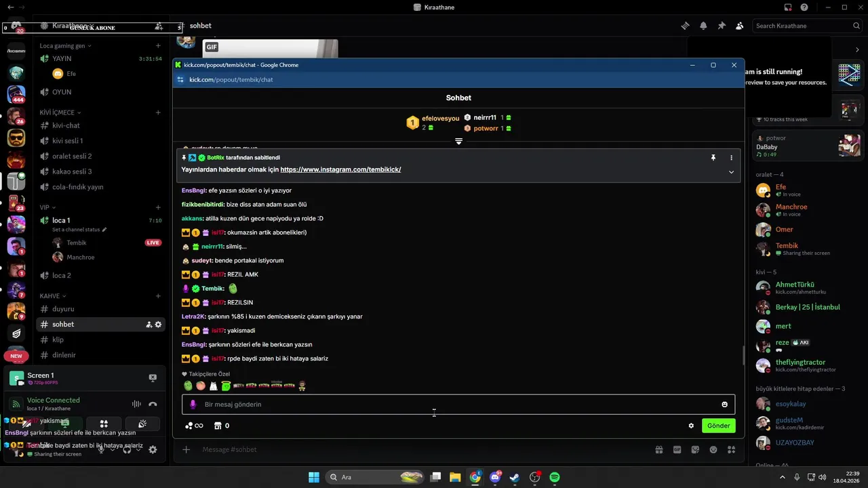
Task: Open Discord GIF picker button
Action: 677,449
